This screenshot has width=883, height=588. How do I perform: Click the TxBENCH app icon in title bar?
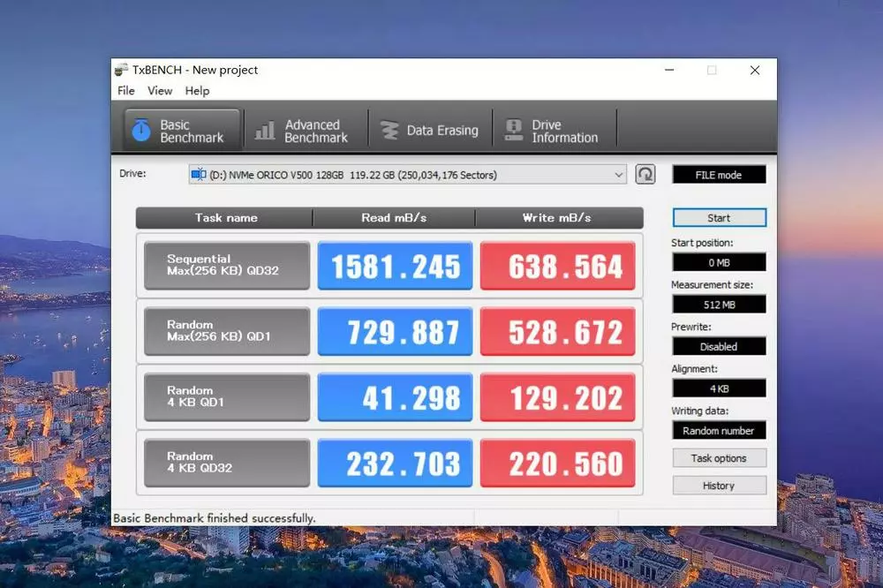click(x=121, y=70)
